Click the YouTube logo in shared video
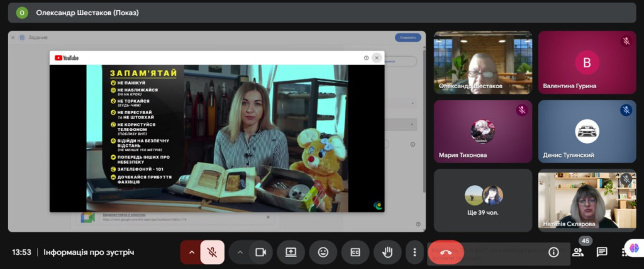The width and height of the screenshot is (644, 269). (67, 58)
